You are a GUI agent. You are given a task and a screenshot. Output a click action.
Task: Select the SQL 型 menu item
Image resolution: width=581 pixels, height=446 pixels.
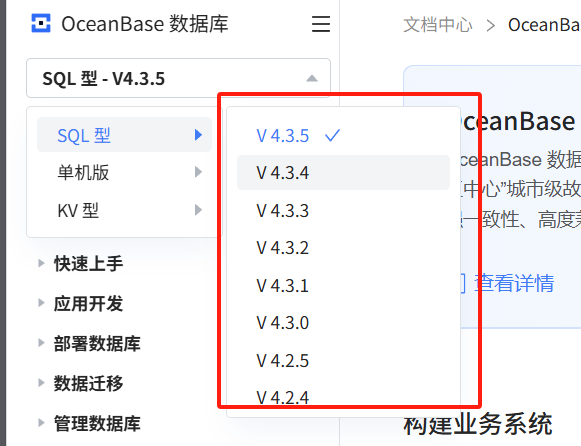pyautogui.click(x=124, y=135)
